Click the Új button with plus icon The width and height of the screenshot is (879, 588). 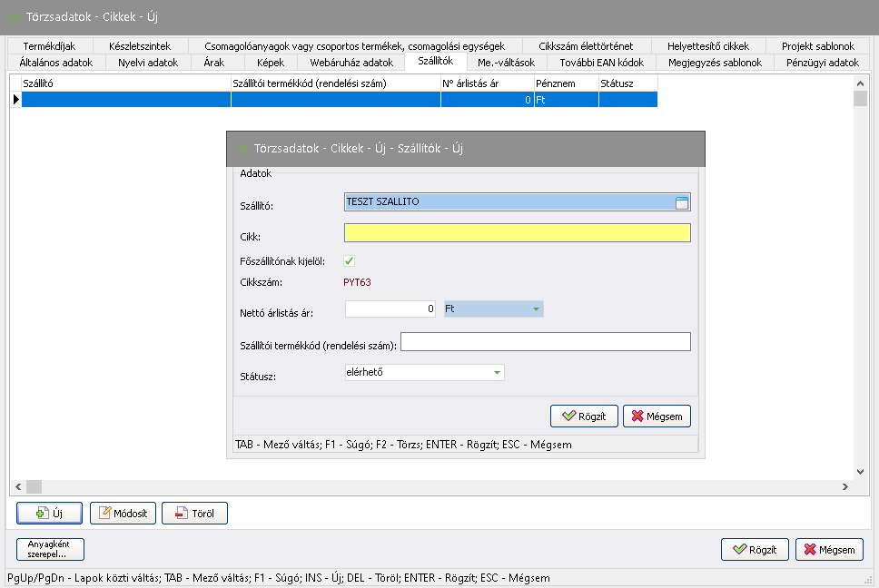[x=49, y=513]
